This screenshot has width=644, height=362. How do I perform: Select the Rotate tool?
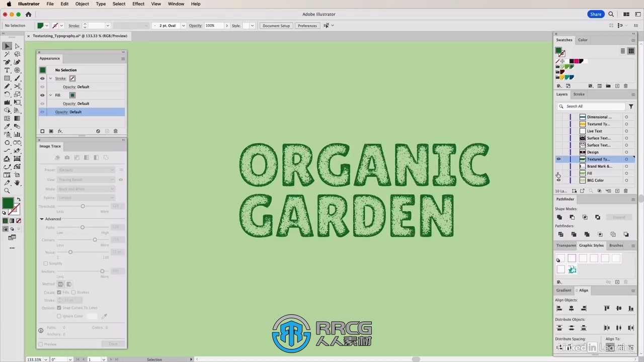[x=7, y=94]
